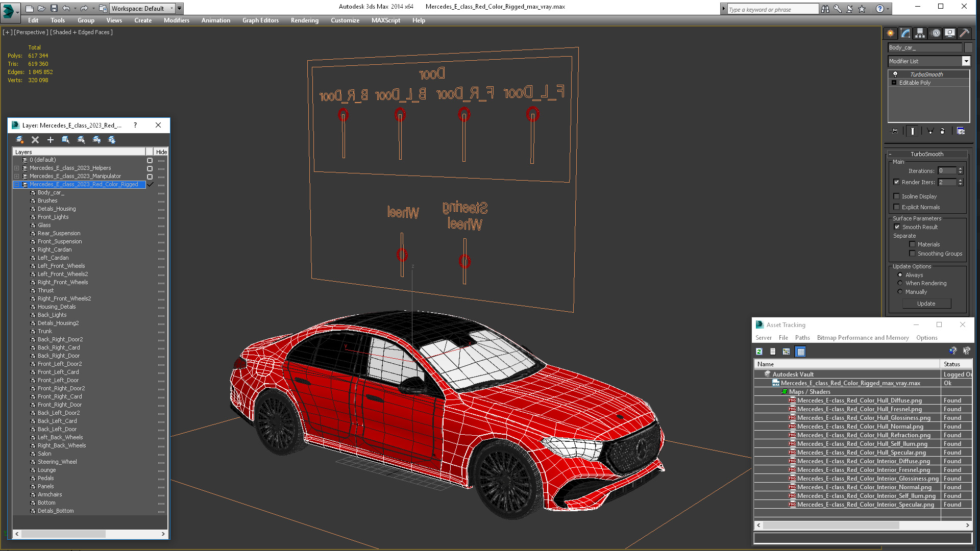Click the Update button in TurboSmooth

click(x=926, y=304)
